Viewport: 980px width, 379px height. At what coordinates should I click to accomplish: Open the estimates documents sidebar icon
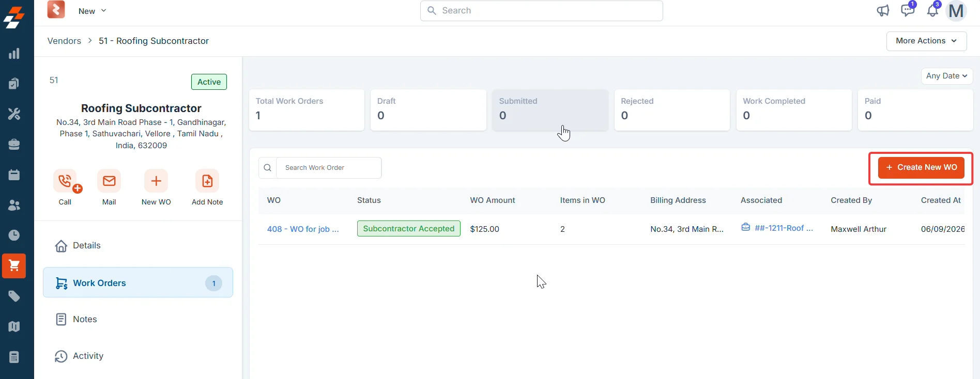[x=14, y=84]
